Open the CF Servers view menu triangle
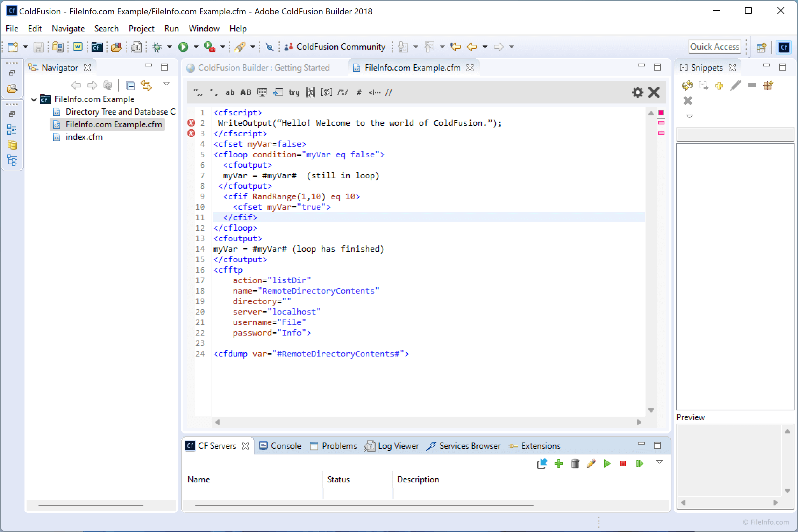 (x=660, y=462)
